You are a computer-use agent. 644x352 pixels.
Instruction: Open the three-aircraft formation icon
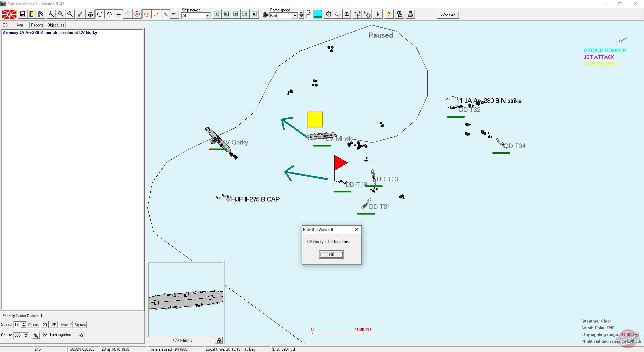[x=357, y=14]
